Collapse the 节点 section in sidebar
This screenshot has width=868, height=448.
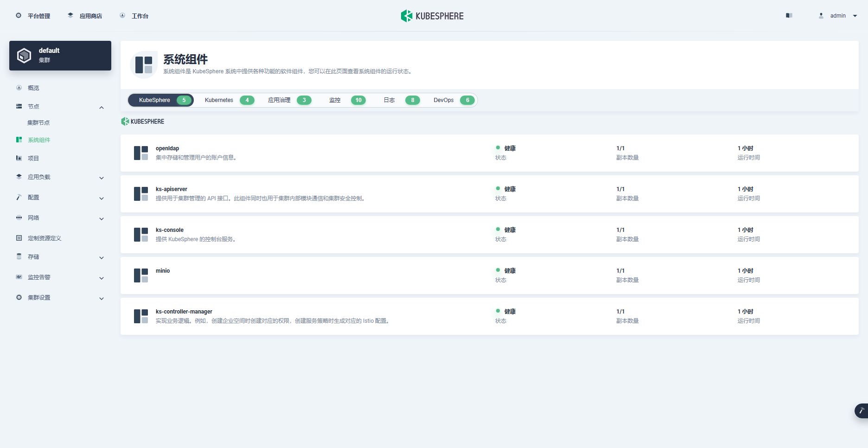pyautogui.click(x=102, y=107)
